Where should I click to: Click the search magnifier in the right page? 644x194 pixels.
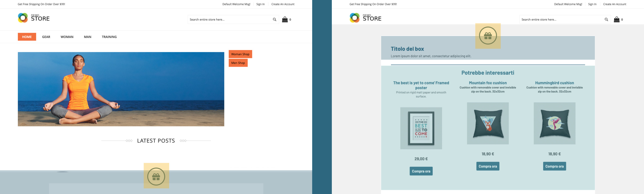[x=606, y=19]
